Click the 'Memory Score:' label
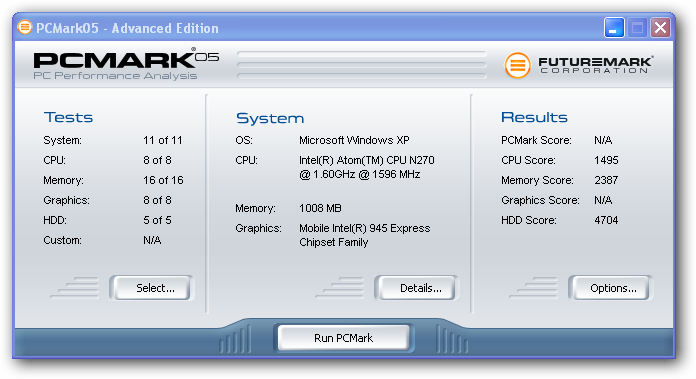Viewport: 696px width, 379px height. tap(537, 180)
